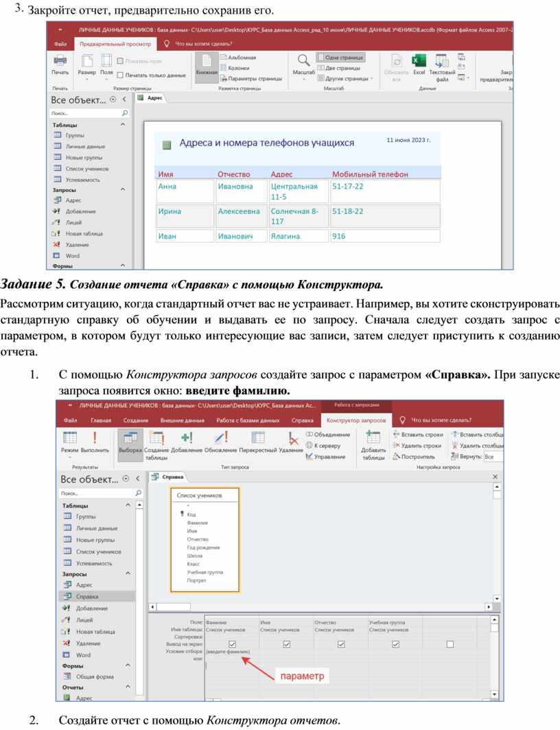Click Объединение in query type group
The width and height of the screenshot is (560, 730).
tap(328, 434)
